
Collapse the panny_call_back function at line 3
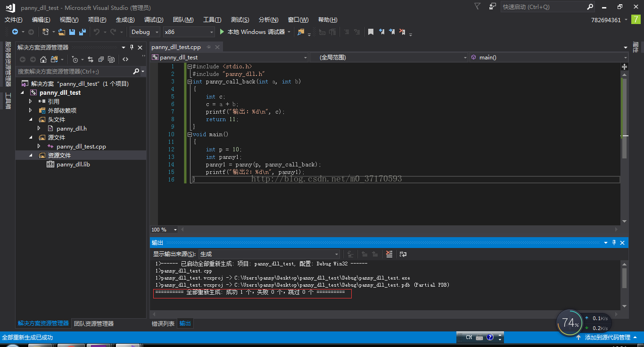pyautogui.click(x=190, y=82)
